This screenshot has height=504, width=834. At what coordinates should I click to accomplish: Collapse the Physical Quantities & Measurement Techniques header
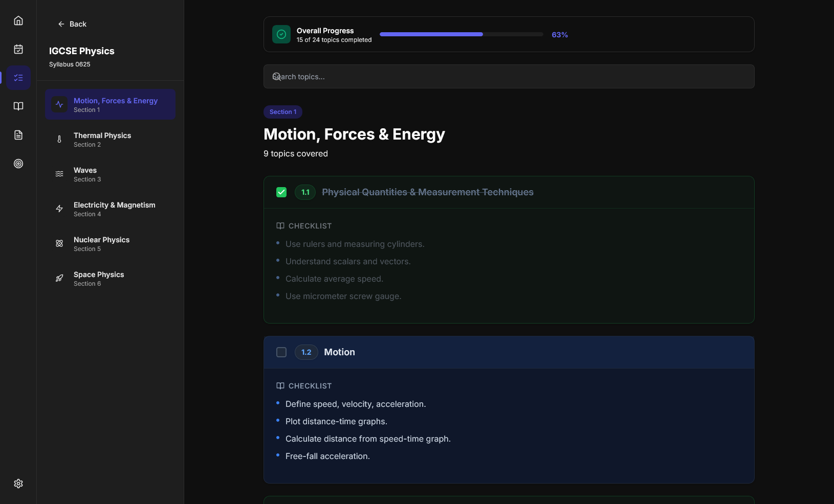[x=427, y=192]
